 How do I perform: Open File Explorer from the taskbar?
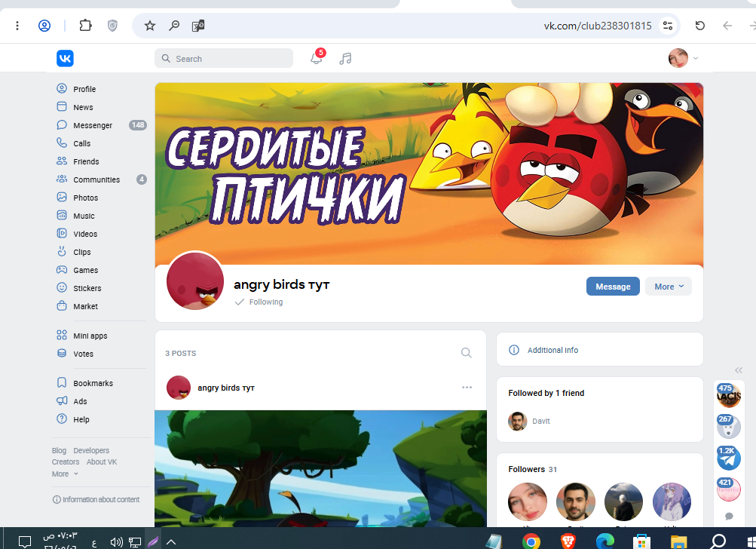coord(678,541)
